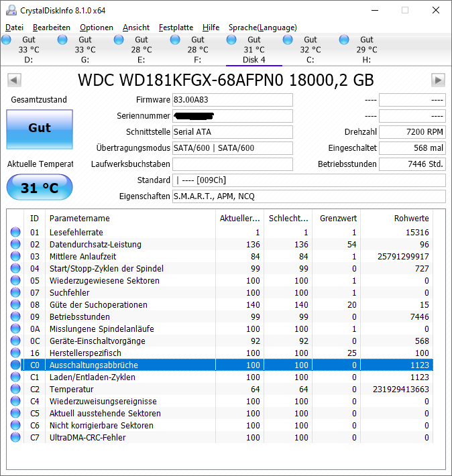The image size is (452, 476).
Task: Select the Mittlere Anlaufzeit parameter name
Action: click(82, 257)
